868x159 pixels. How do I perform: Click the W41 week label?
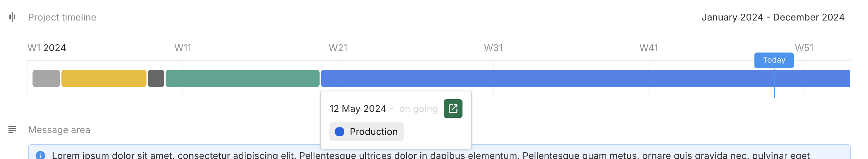(649, 48)
